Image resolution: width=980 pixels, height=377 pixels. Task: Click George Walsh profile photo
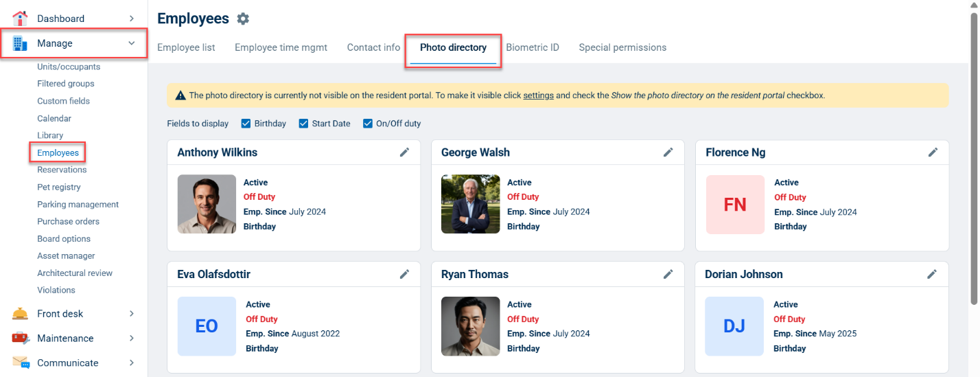[x=471, y=204]
